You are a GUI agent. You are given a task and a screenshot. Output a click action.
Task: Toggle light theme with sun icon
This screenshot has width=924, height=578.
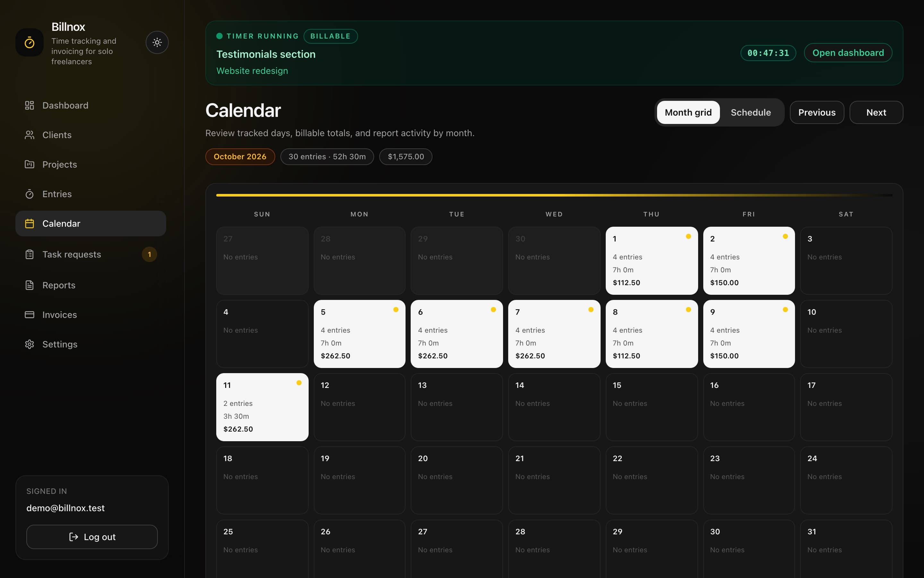tap(157, 42)
